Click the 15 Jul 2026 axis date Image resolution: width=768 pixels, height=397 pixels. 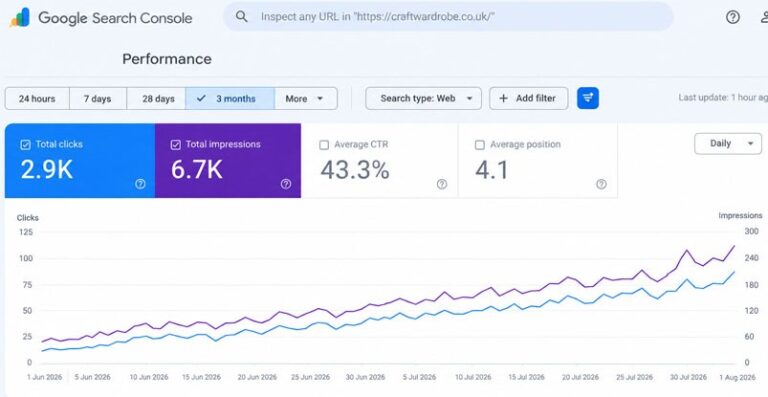click(x=526, y=377)
